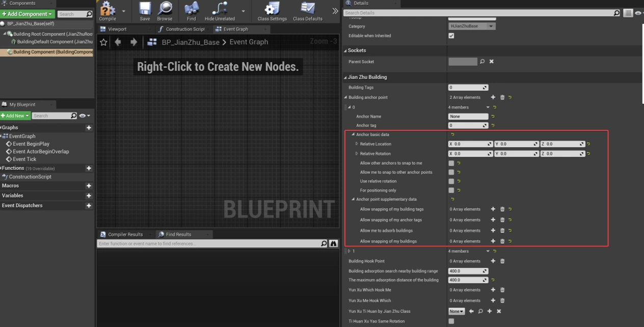
Task: Clear Parent Socket with X icon
Action: tap(492, 62)
